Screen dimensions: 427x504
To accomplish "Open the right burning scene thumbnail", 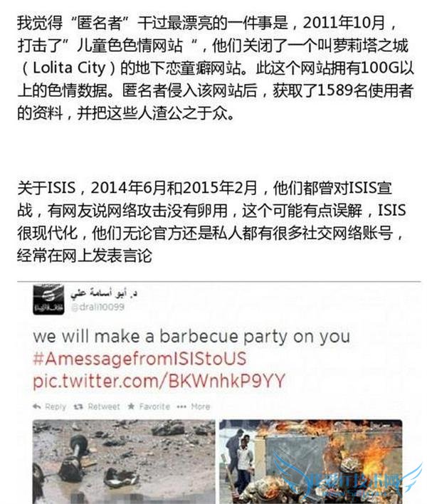I will tap(311, 461).
